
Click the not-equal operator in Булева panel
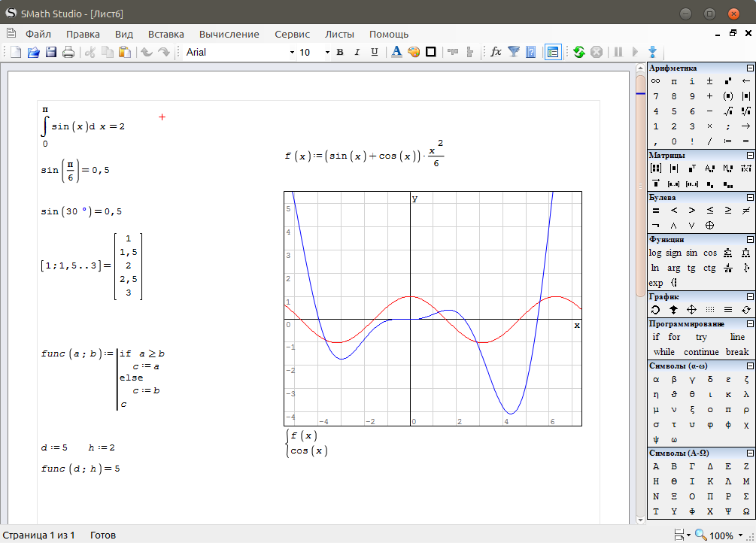click(x=745, y=211)
